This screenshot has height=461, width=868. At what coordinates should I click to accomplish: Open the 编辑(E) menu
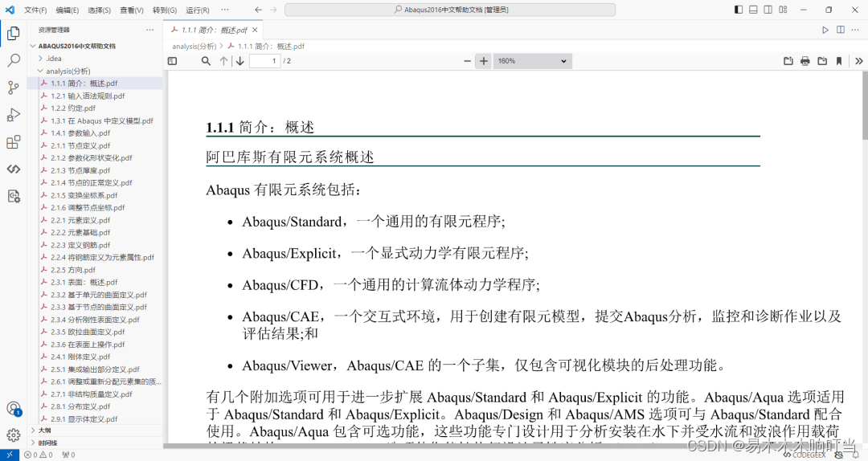click(x=68, y=10)
